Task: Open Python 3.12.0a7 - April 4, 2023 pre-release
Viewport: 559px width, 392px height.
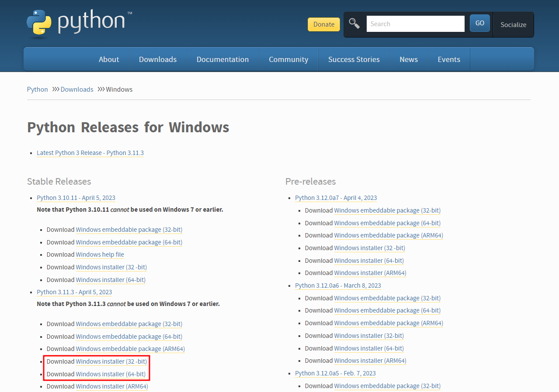Action: pos(336,198)
